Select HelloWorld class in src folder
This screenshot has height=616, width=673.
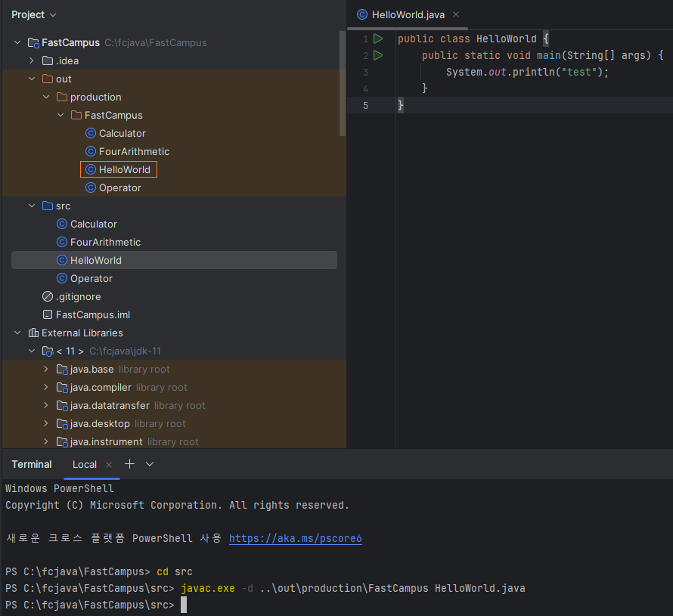tap(174, 260)
